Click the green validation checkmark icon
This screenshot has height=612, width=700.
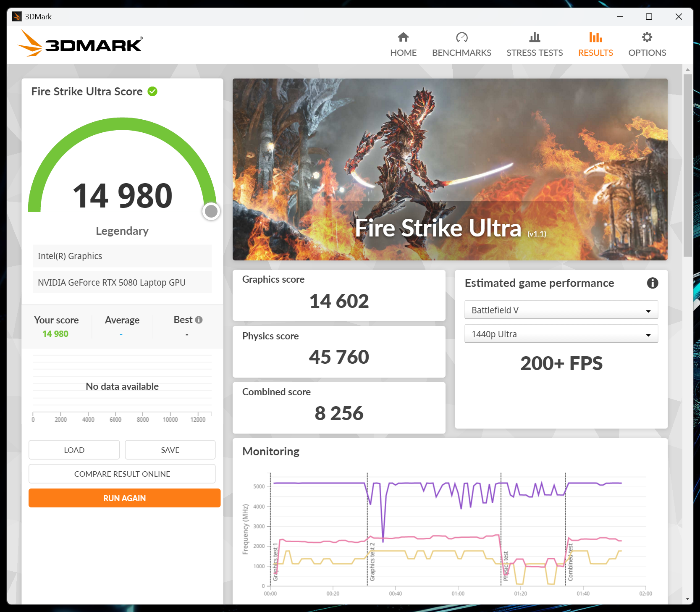click(152, 92)
